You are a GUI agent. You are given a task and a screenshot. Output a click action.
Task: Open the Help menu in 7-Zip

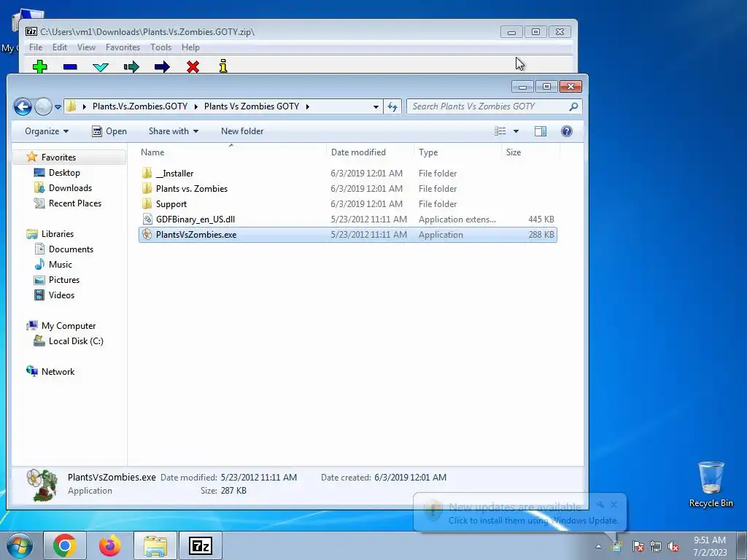pos(190,47)
